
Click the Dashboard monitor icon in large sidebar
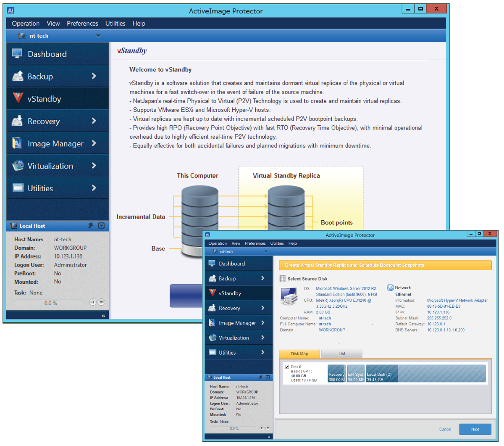pos(17,53)
